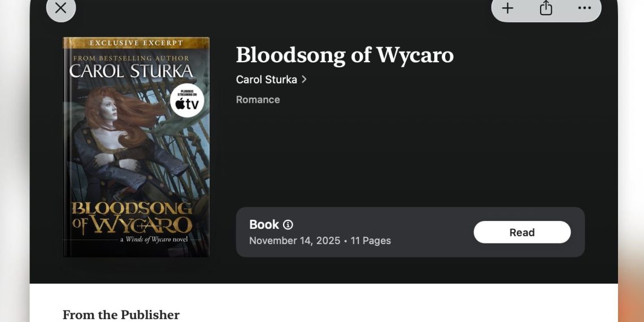Viewport: 644px width, 322px height.
Task: Open the more options ellipsis menu
Action: pyautogui.click(x=584, y=8)
